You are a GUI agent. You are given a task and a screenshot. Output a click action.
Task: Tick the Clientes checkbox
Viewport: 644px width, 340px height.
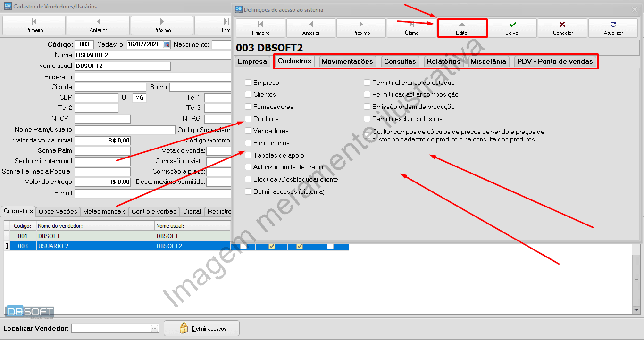click(x=248, y=95)
